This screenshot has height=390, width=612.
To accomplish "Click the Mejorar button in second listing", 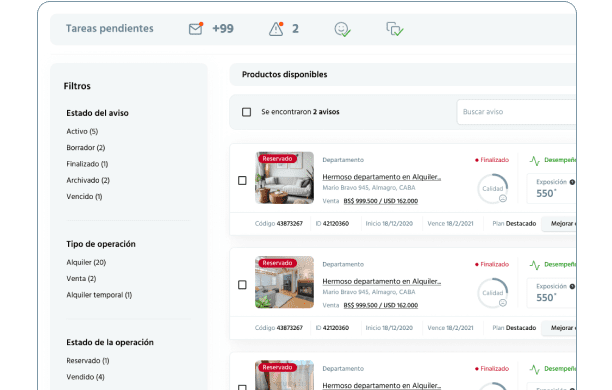I will point(559,328).
